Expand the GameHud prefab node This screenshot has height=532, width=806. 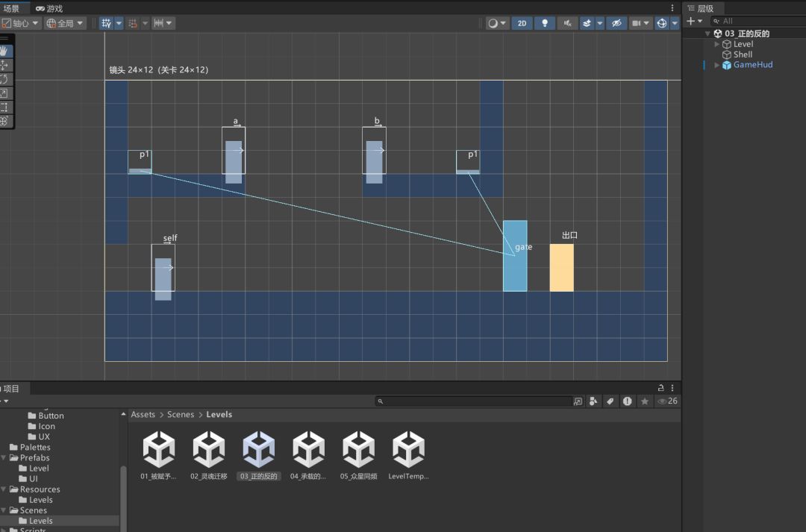pyautogui.click(x=717, y=65)
